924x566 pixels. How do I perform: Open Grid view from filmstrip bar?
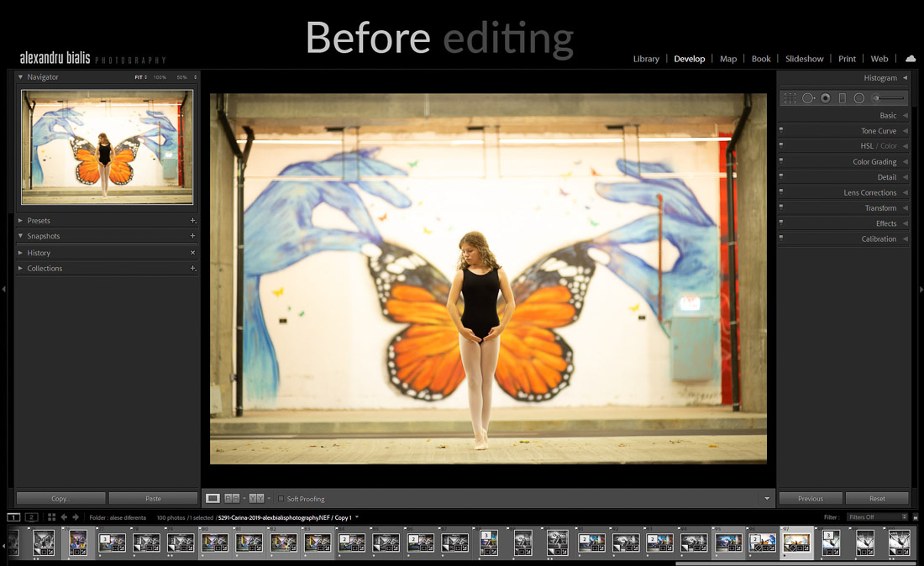[x=51, y=517]
